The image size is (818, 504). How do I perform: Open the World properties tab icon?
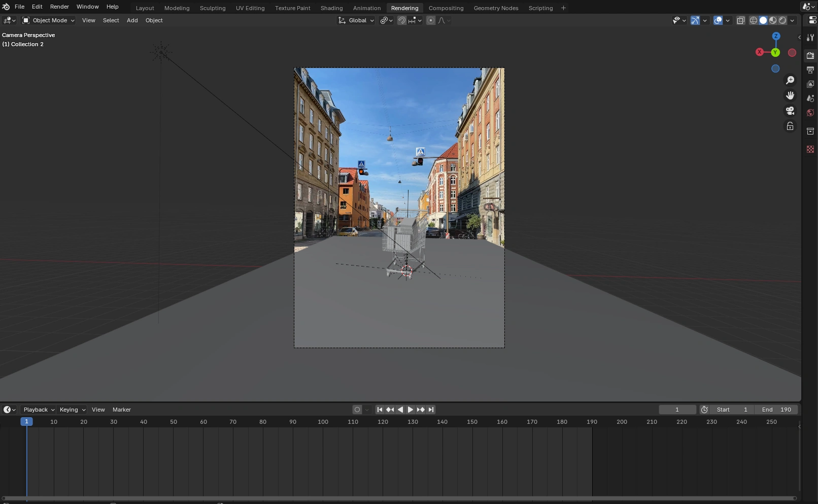point(810,113)
